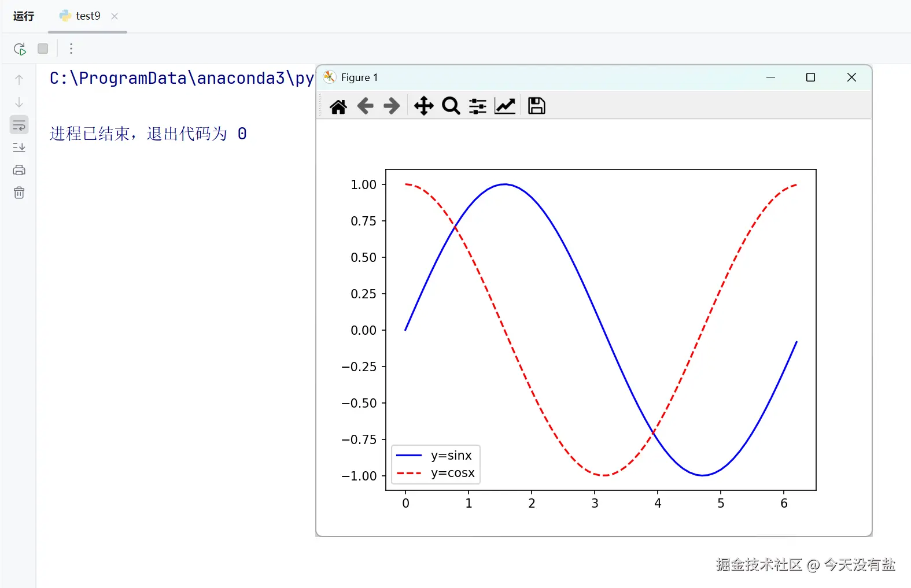Go back to the previous figure view
Viewport: 911px width, 588px height.
pyautogui.click(x=365, y=106)
